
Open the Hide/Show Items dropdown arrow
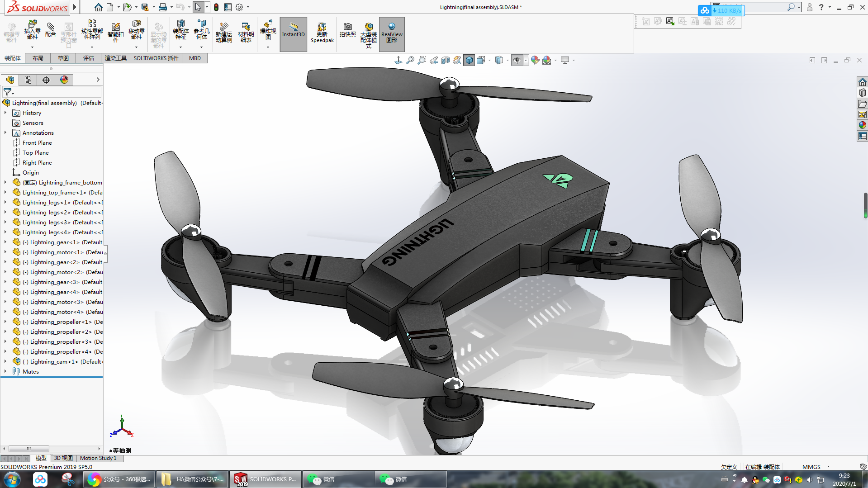coord(526,60)
